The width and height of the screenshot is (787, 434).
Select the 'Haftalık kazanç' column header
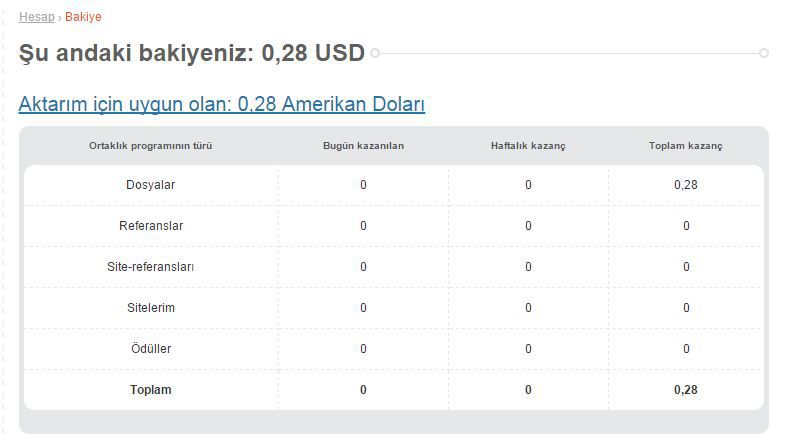tap(528, 146)
